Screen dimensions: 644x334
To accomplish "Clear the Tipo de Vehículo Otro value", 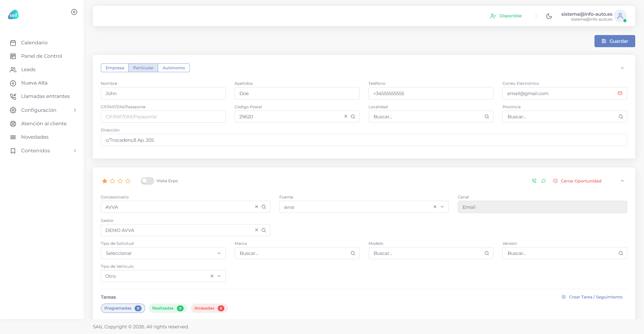I will point(212,276).
